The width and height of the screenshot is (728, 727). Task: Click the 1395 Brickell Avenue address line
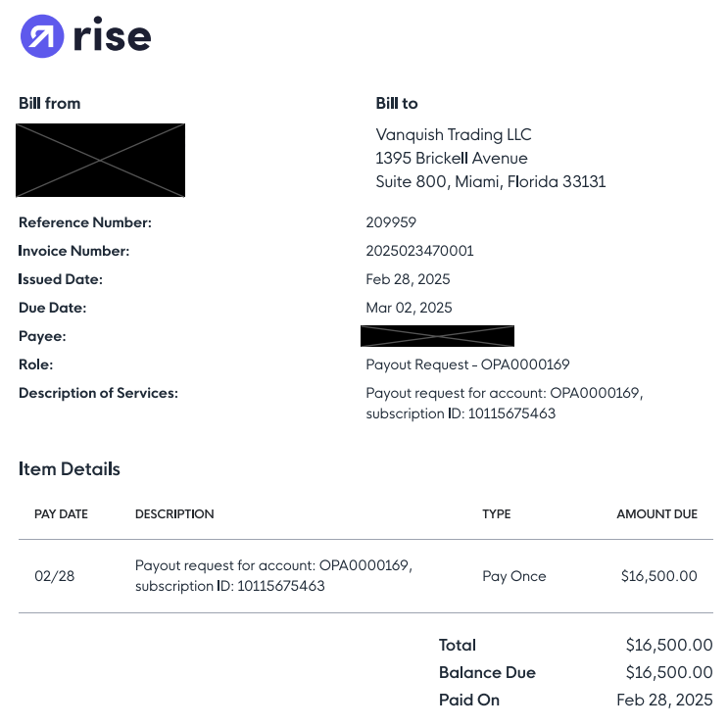coord(452,158)
